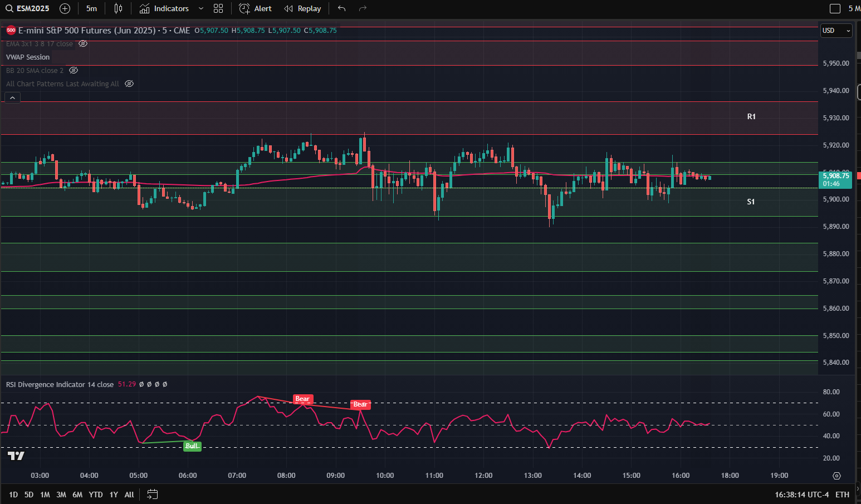Click the S1 pivot label
861x504 pixels.
click(751, 202)
